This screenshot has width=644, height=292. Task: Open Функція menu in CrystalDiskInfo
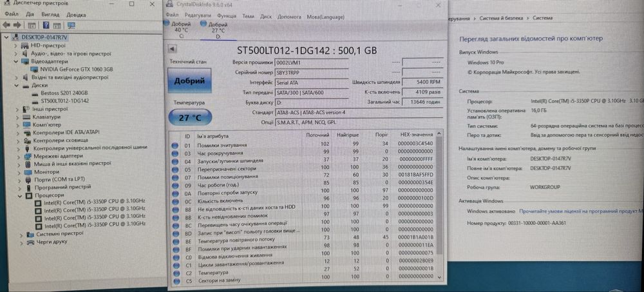pyautogui.click(x=227, y=17)
